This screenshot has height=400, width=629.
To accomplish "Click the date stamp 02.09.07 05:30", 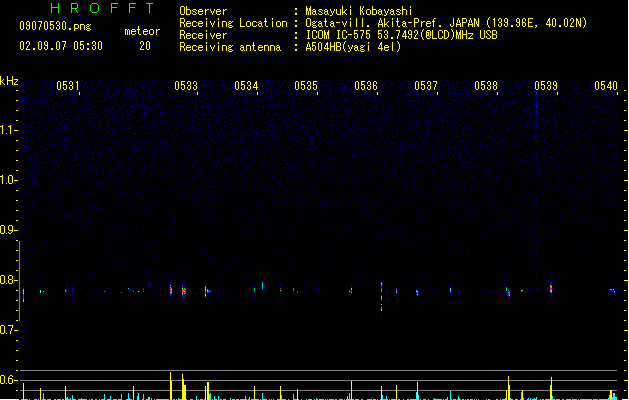I will tap(61, 46).
